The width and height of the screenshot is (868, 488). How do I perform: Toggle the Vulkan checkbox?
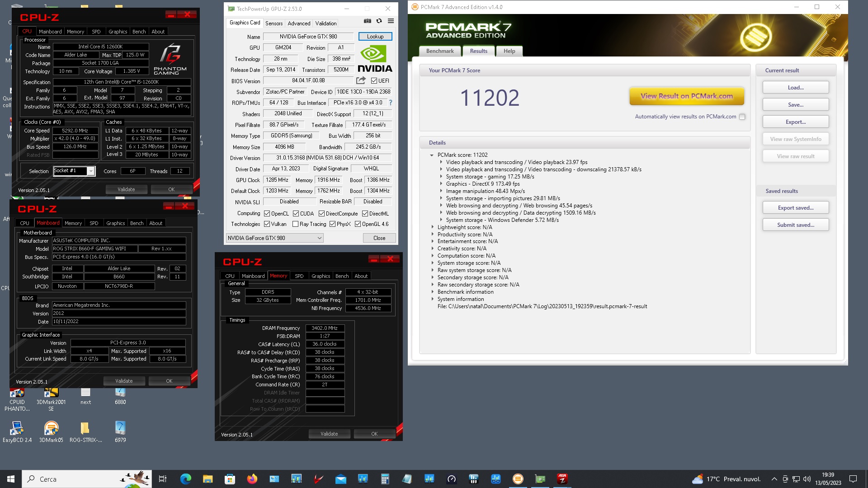click(x=267, y=224)
